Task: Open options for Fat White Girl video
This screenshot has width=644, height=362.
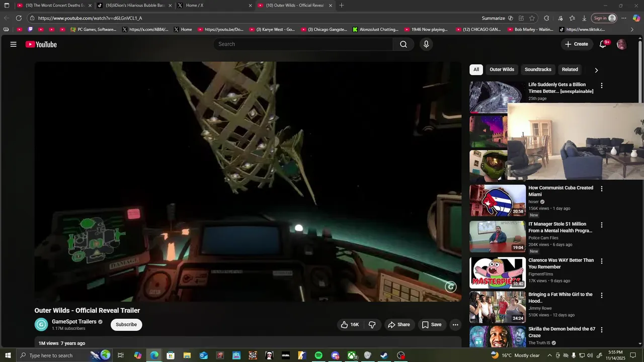Action: pos(601,295)
